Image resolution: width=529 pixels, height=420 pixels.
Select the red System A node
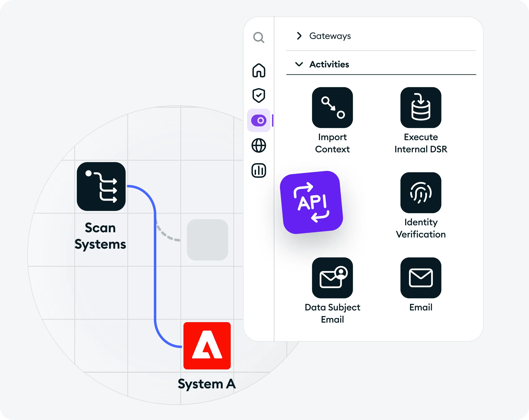[207, 346]
